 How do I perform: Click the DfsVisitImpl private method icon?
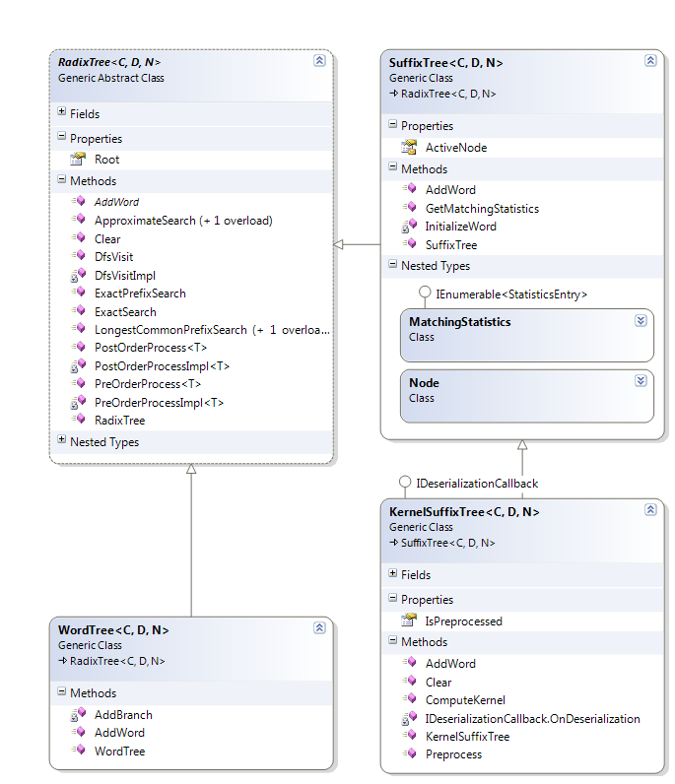tap(78, 275)
